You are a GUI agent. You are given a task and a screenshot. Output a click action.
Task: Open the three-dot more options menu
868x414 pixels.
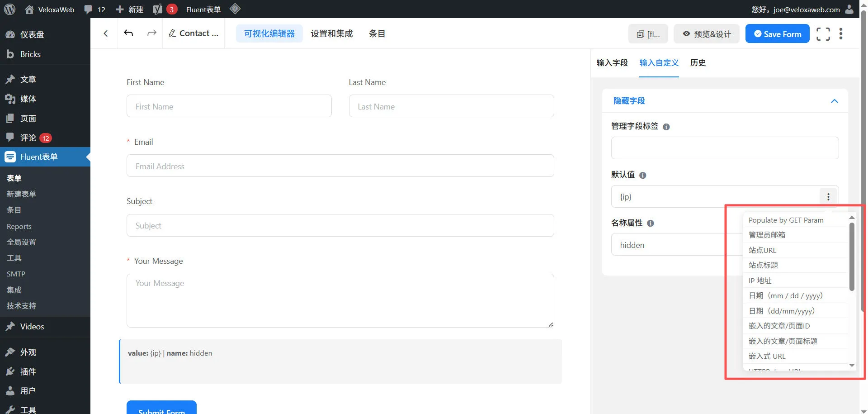841,34
